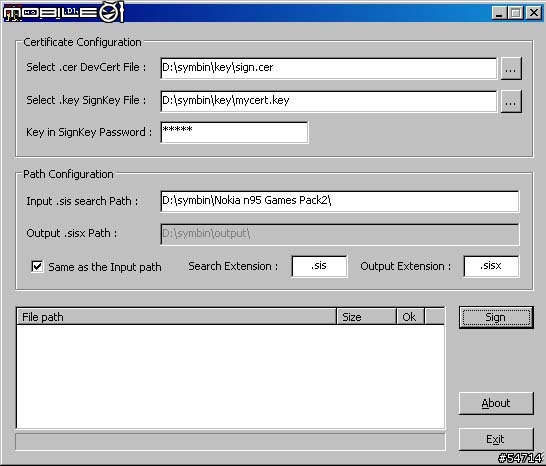Click the Key in SignKey Password label
The width and height of the screenshot is (546, 466).
(89, 132)
